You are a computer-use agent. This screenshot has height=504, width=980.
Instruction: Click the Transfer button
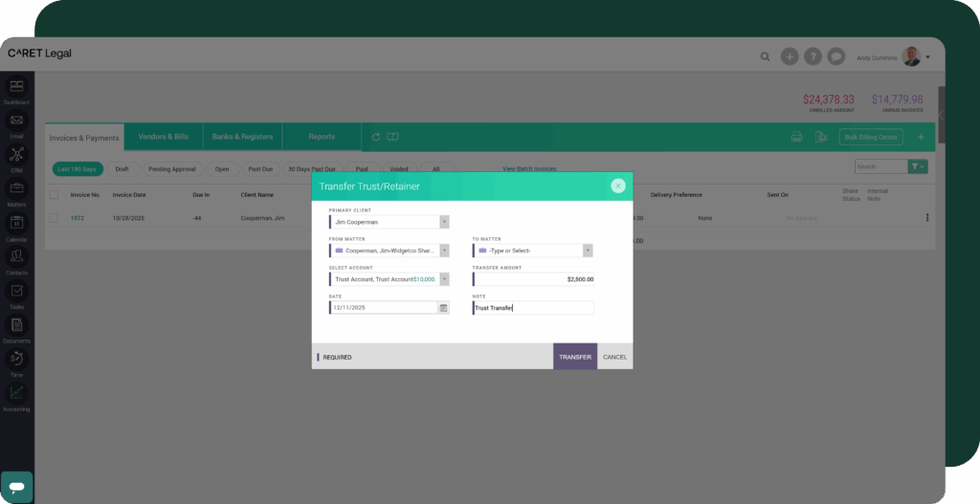(575, 357)
